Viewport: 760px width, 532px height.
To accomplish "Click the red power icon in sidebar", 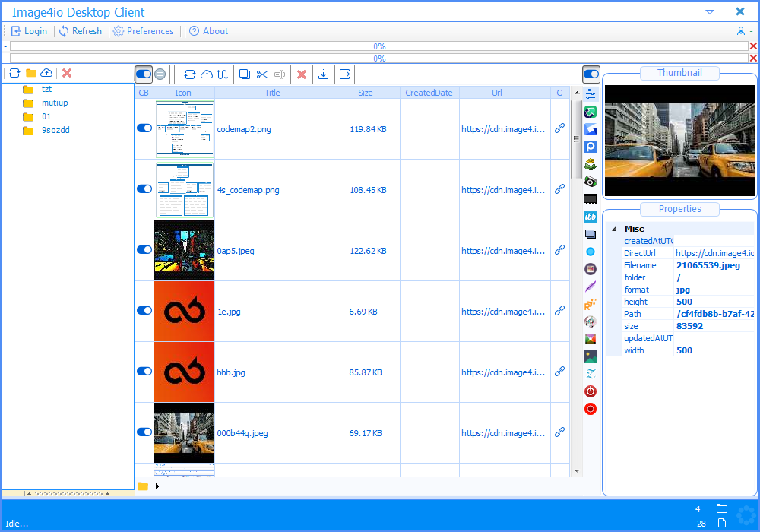I will coord(591,391).
